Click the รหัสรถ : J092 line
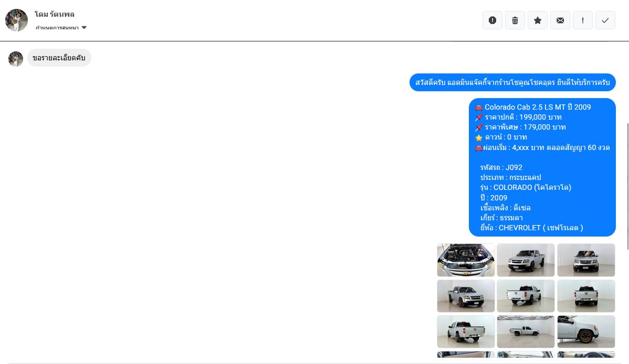 [x=501, y=167]
